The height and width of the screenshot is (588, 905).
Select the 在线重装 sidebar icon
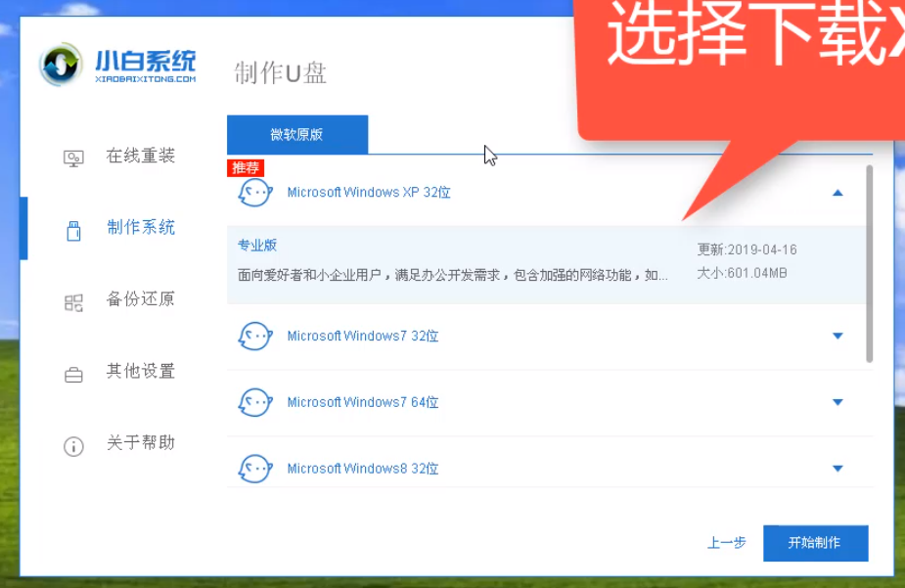[73, 156]
